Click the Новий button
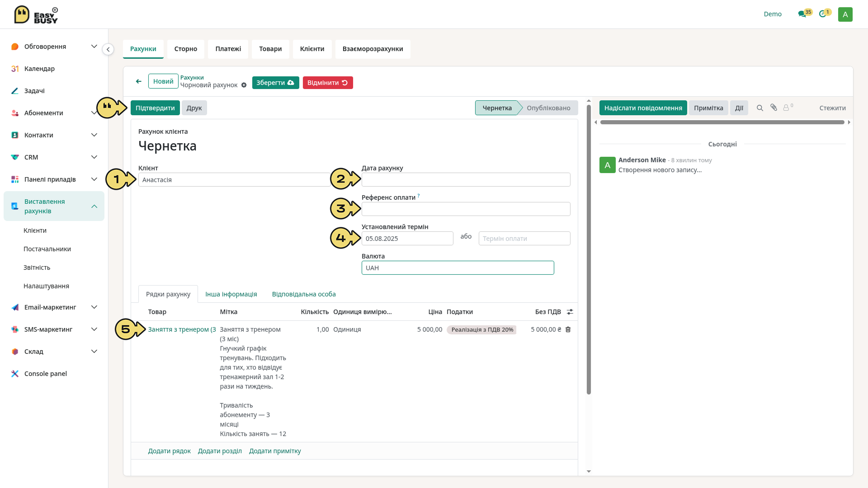Viewport: 868px width, 488px height. click(163, 81)
